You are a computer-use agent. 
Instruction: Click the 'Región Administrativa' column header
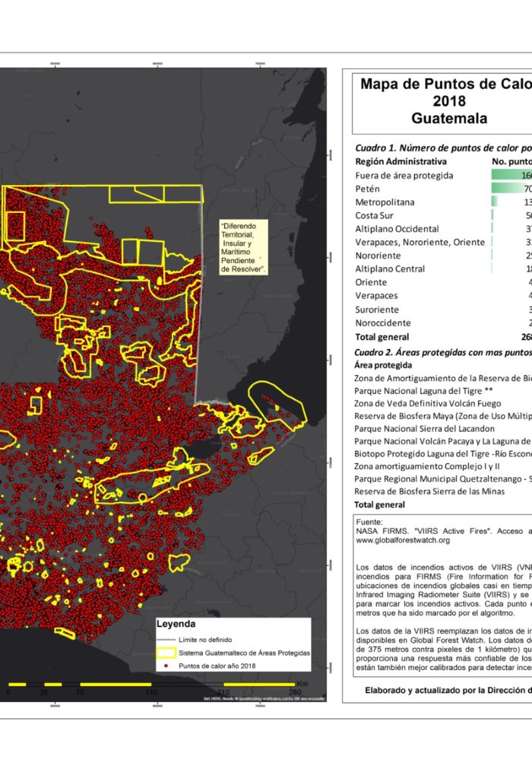(401, 161)
